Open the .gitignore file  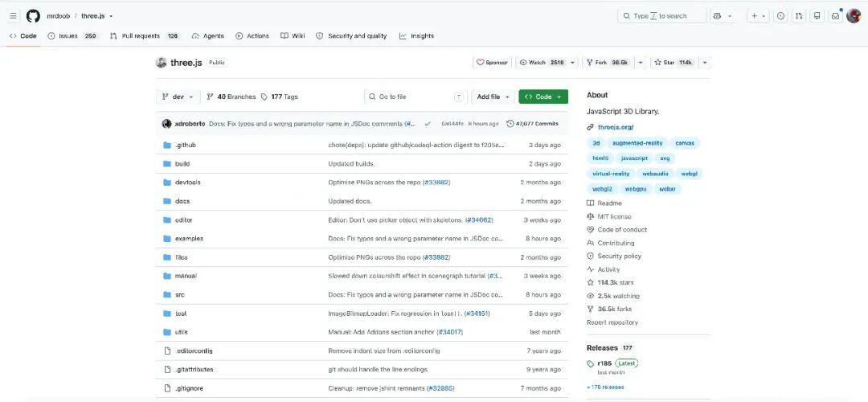[x=189, y=388]
